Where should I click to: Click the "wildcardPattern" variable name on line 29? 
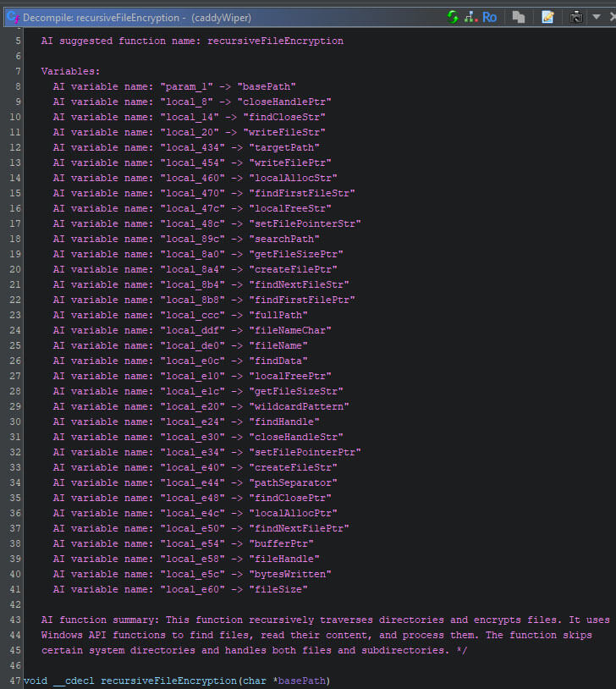click(299, 406)
